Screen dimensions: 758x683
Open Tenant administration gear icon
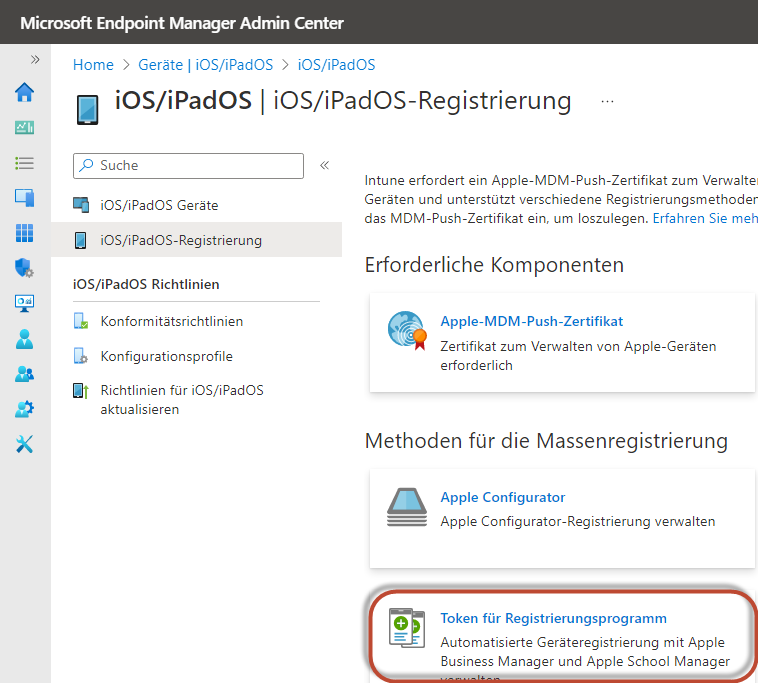click(25, 409)
